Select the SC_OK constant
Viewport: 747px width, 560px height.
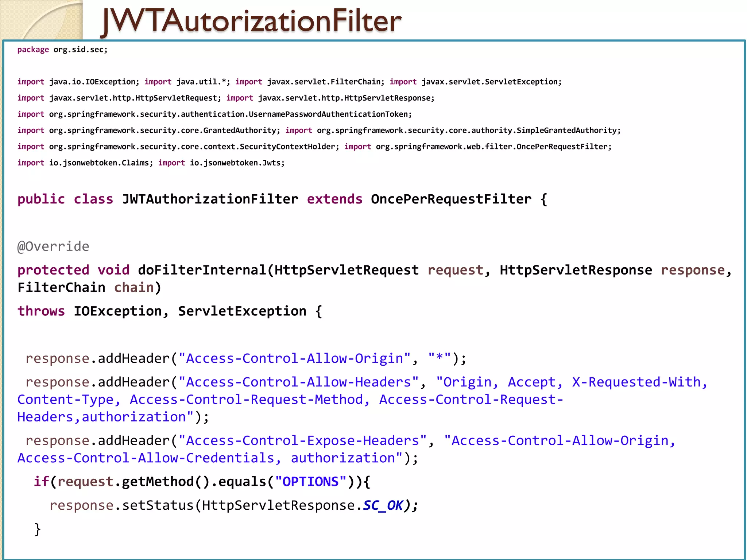(383, 506)
